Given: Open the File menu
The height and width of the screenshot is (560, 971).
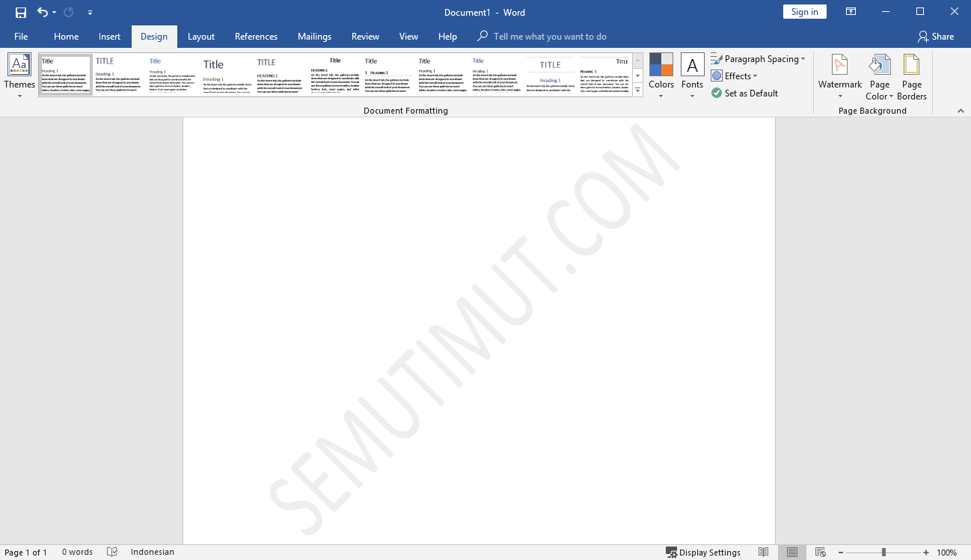Looking at the screenshot, I should [21, 36].
